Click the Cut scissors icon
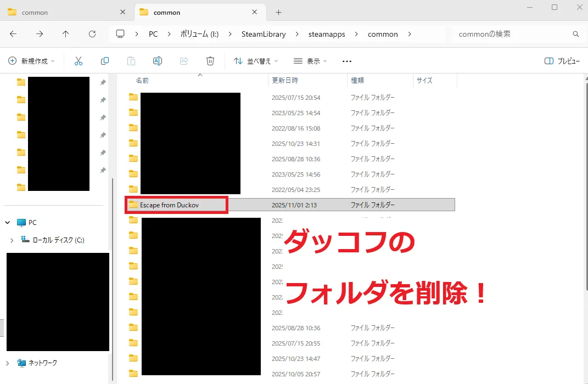This screenshot has width=588, height=384. [x=79, y=61]
